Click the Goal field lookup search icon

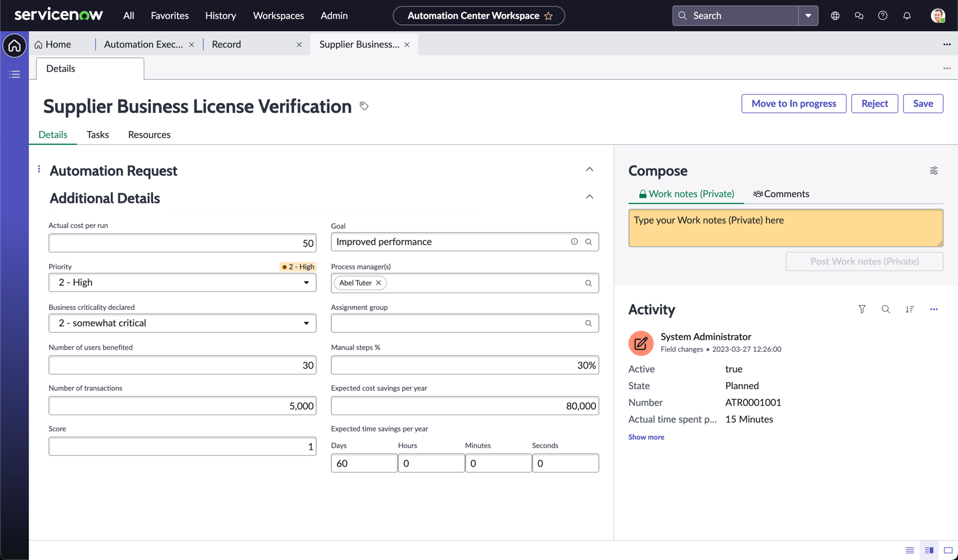tap(588, 242)
